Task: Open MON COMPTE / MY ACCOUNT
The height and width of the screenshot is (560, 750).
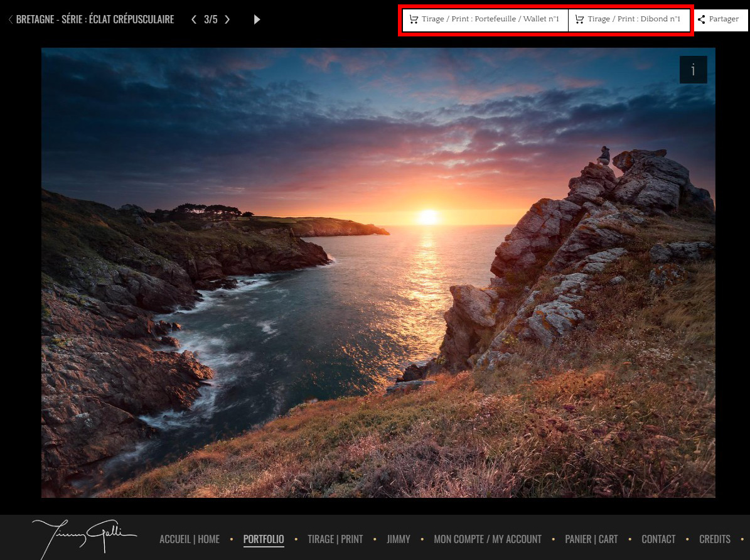Action: 488,539
